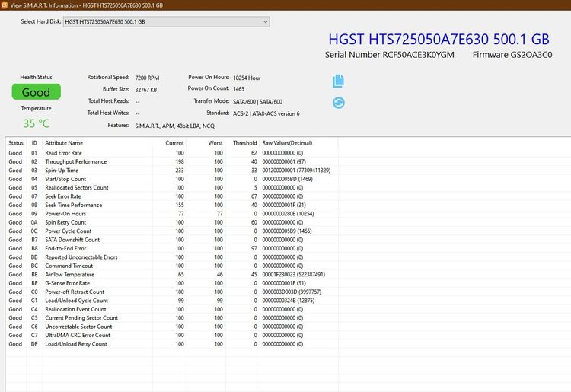Click the SATA/600 | SATA/600 transfer mode value
This screenshot has width=571, height=392.
click(258, 102)
